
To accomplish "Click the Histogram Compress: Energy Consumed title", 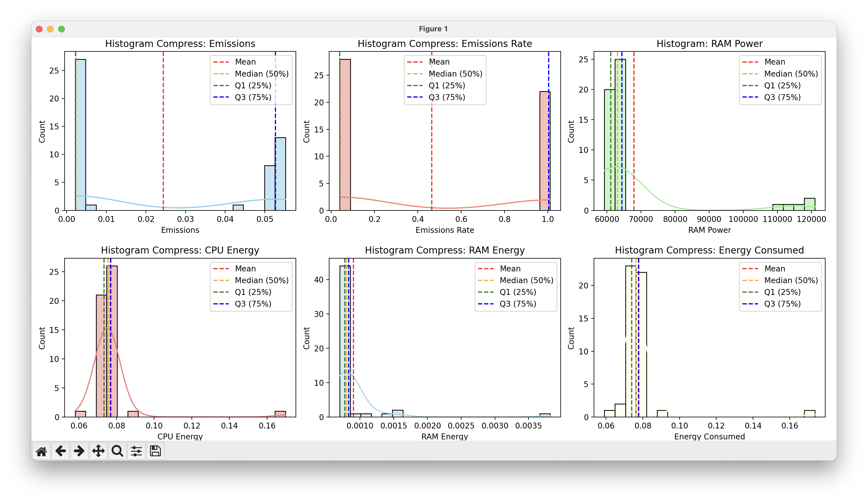I will tap(709, 250).
